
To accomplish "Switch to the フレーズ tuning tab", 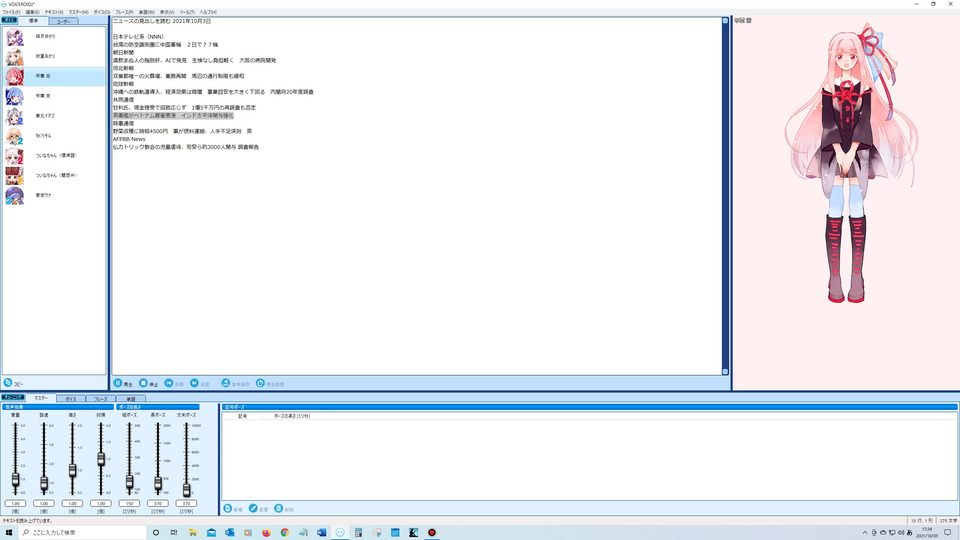I will 100,399.
